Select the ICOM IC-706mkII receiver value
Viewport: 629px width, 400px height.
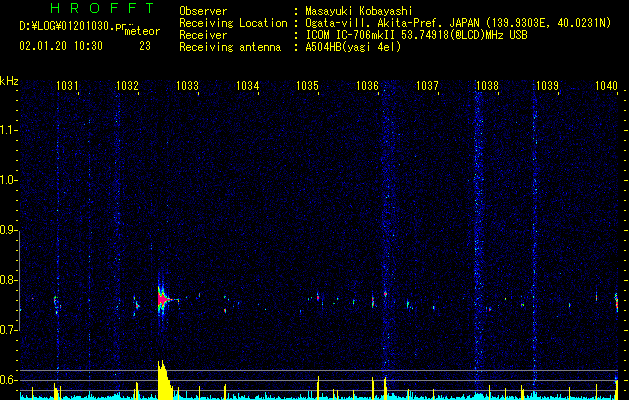416,35
